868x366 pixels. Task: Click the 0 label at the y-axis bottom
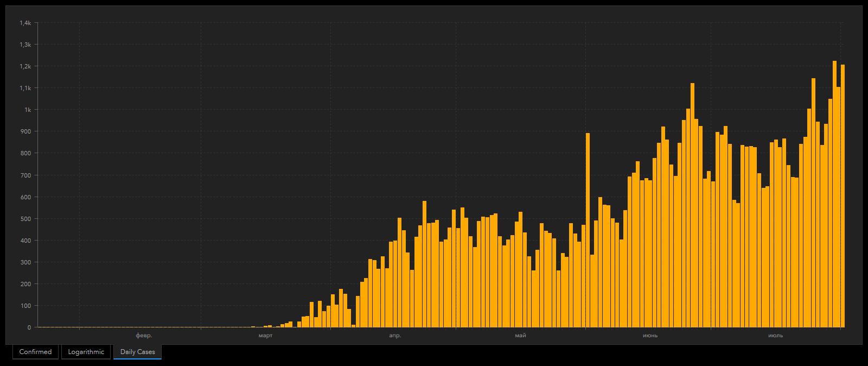[29, 327]
